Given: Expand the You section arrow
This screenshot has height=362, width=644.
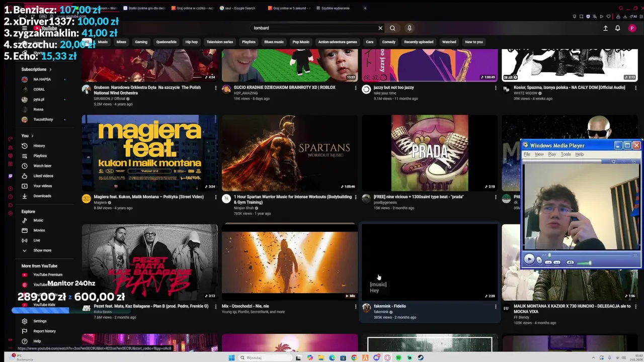Looking at the screenshot, I should [x=32, y=136].
